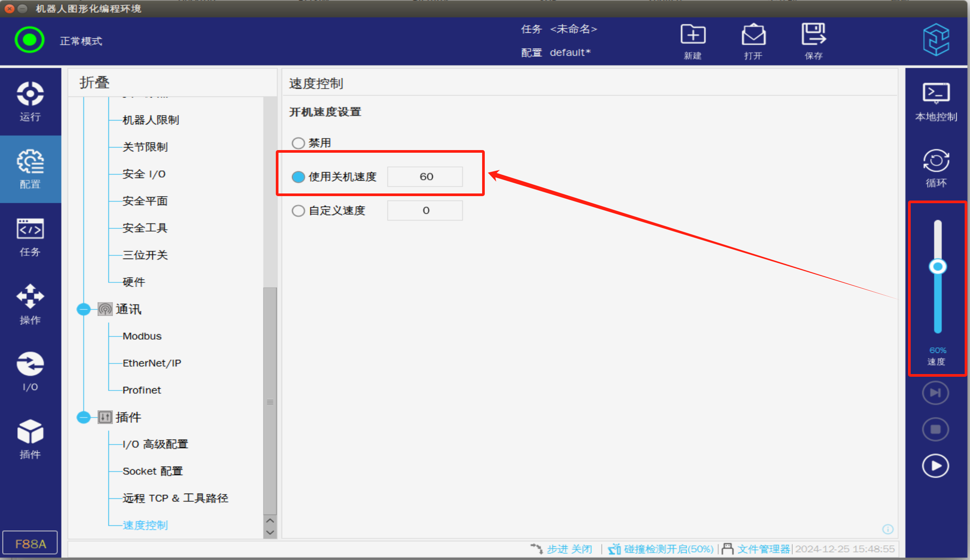
Task: Select the 使用关机速度 radio button
Action: 298,177
